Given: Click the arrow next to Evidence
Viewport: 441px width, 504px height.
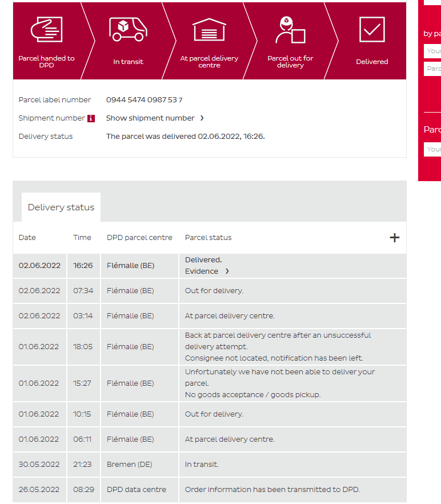Looking at the screenshot, I should point(227,271).
